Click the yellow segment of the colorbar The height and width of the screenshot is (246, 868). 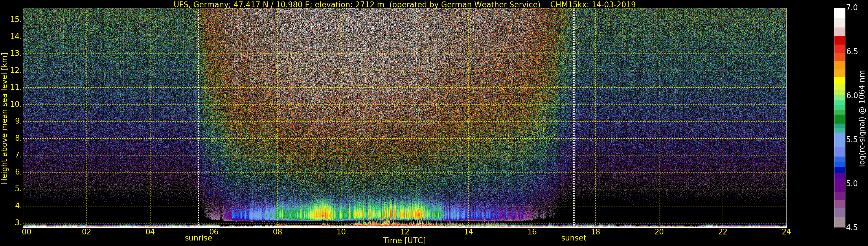(839, 80)
